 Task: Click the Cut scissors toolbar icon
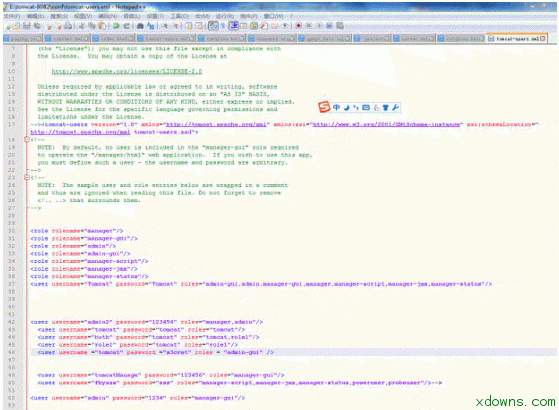(82, 26)
